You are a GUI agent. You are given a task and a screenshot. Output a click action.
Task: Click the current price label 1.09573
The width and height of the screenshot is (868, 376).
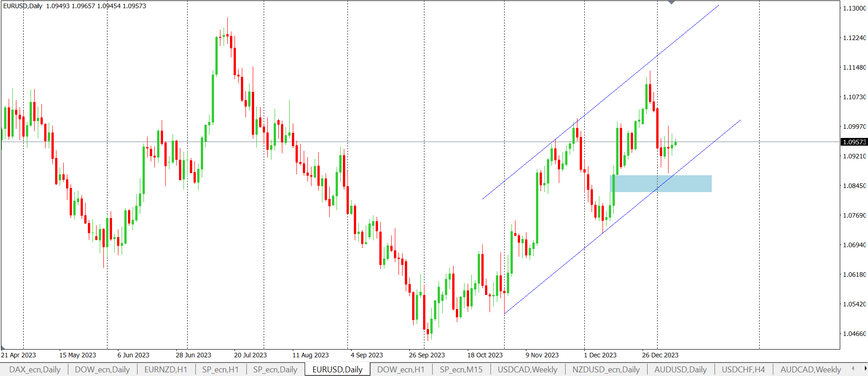[854, 142]
